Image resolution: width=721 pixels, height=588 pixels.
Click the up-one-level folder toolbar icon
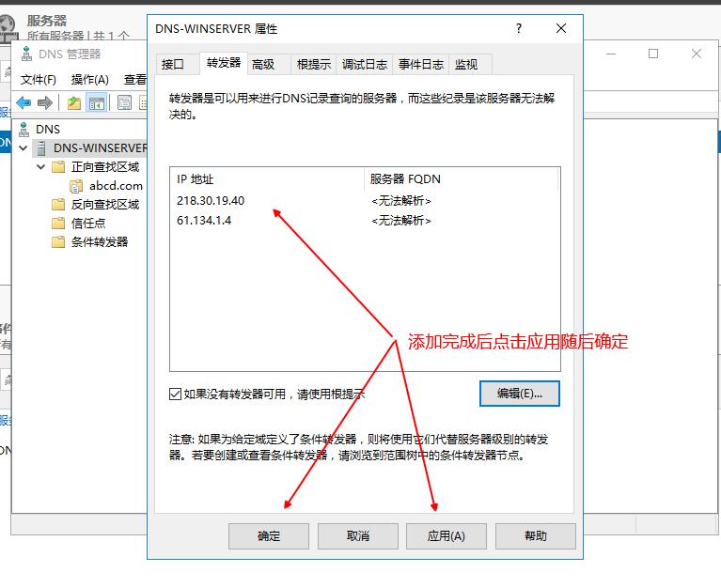(74, 102)
